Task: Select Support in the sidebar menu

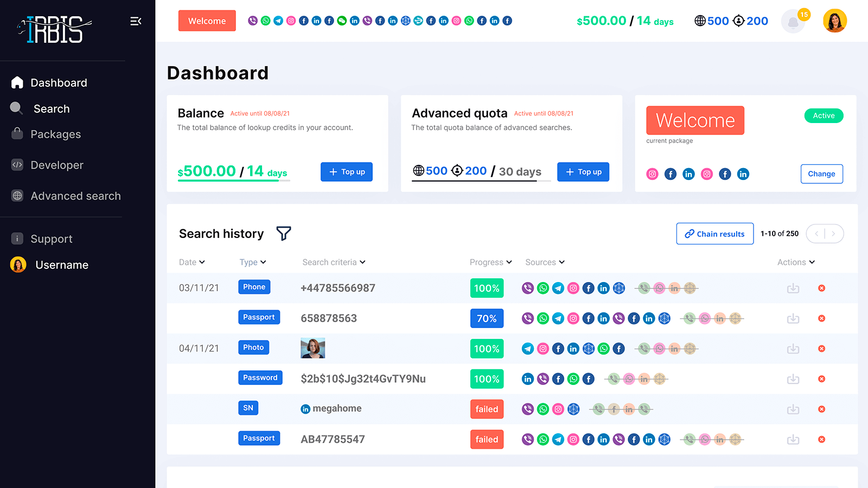Action: pyautogui.click(x=51, y=239)
